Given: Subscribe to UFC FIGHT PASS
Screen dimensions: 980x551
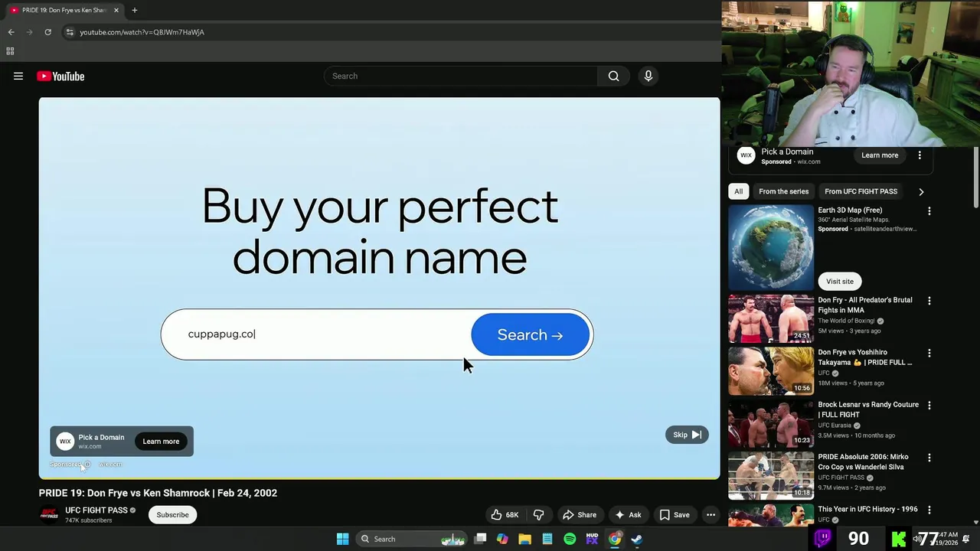Looking at the screenshot, I should pos(172,515).
